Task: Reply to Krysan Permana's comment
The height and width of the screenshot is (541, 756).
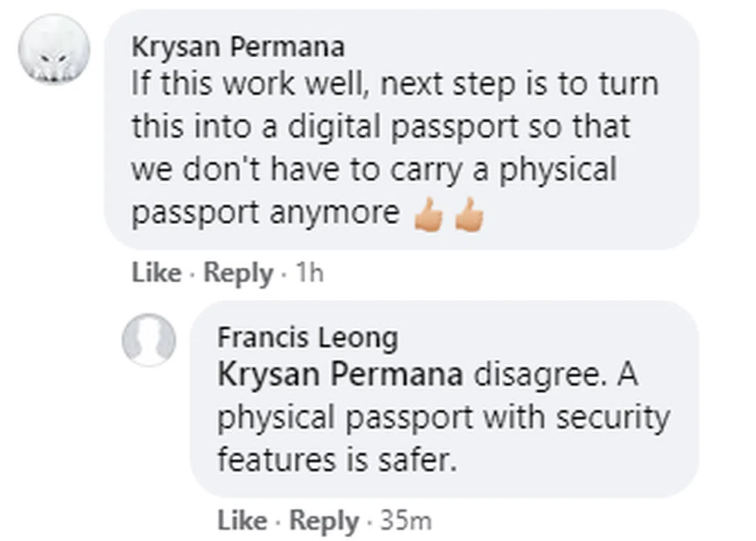Action: click(x=239, y=273)
